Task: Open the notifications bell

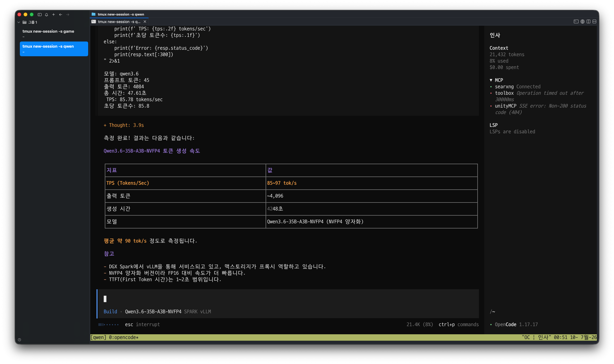Action: coord(47,14)
